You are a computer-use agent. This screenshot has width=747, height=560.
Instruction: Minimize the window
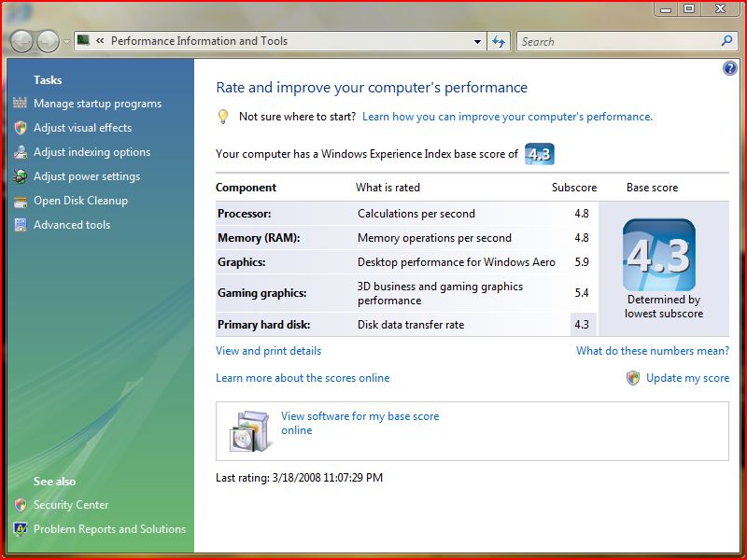[x=666, y=8]
